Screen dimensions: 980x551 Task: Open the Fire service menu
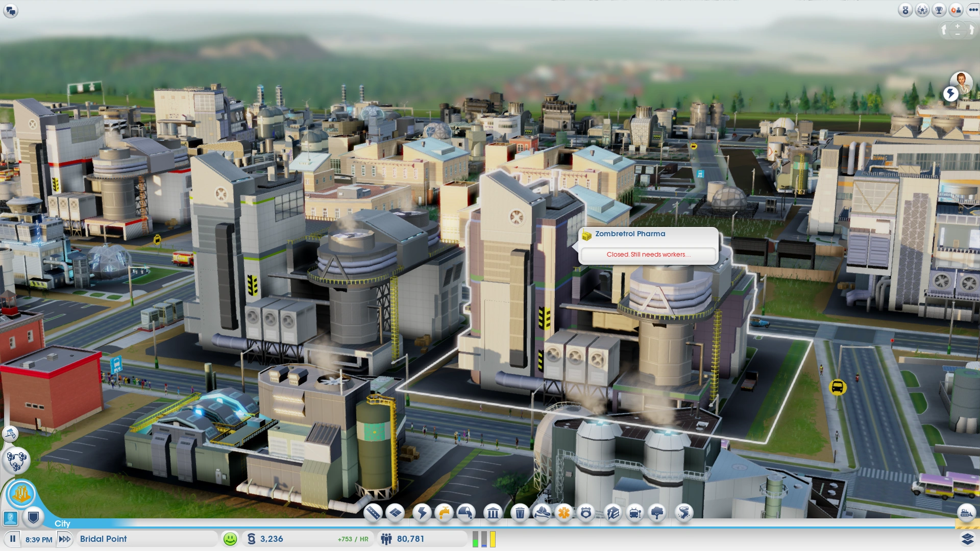click(x=542, y=512)
